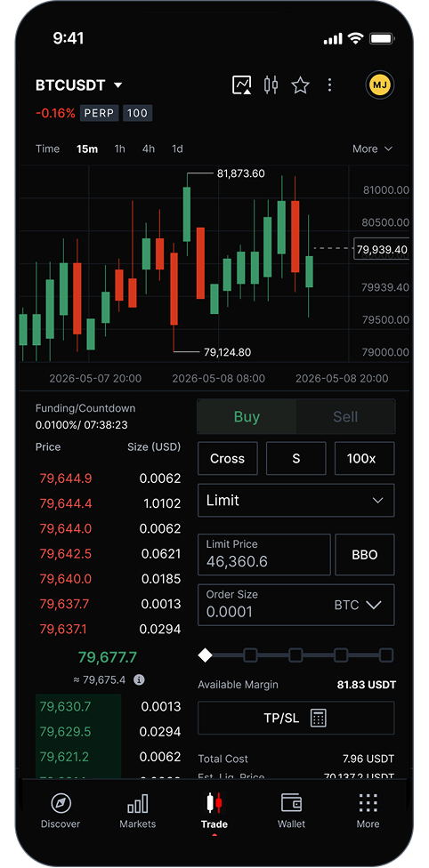This screenshot has width=429, height=868.
Task: Check the cellular signal bars
Action: point(333,39)
